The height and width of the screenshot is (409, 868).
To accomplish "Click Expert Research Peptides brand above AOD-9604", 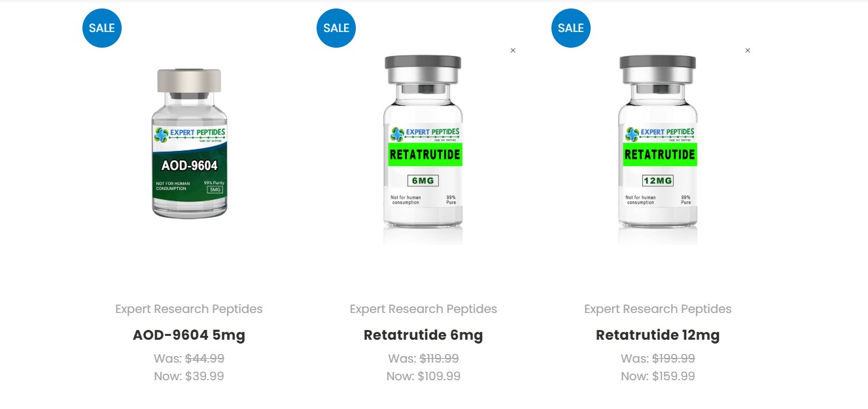I will 189,309.
